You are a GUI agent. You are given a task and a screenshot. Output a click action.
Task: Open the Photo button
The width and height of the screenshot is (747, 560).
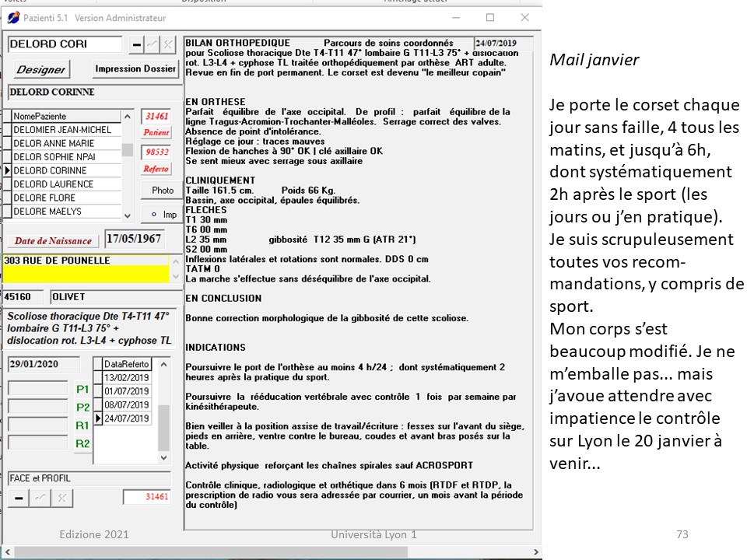coord(163,191)
